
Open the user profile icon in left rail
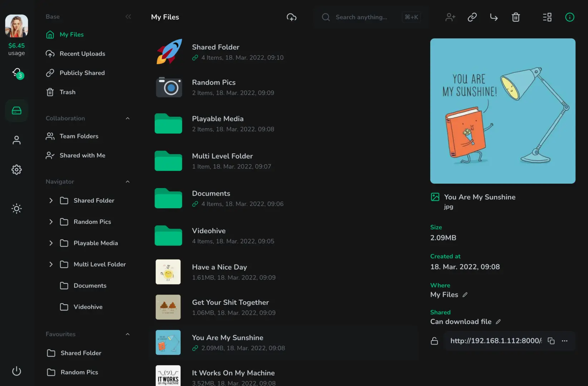[16, 140]
